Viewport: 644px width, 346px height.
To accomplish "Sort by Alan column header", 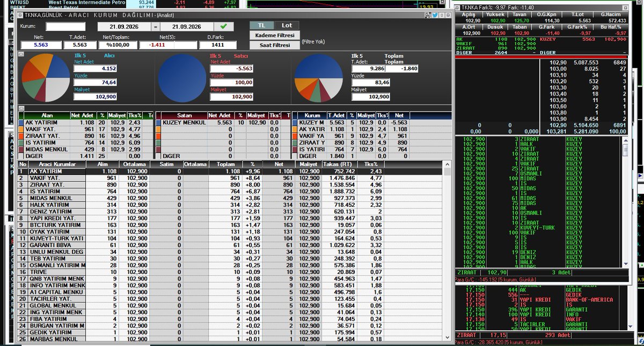I will (x=48, y=116).
